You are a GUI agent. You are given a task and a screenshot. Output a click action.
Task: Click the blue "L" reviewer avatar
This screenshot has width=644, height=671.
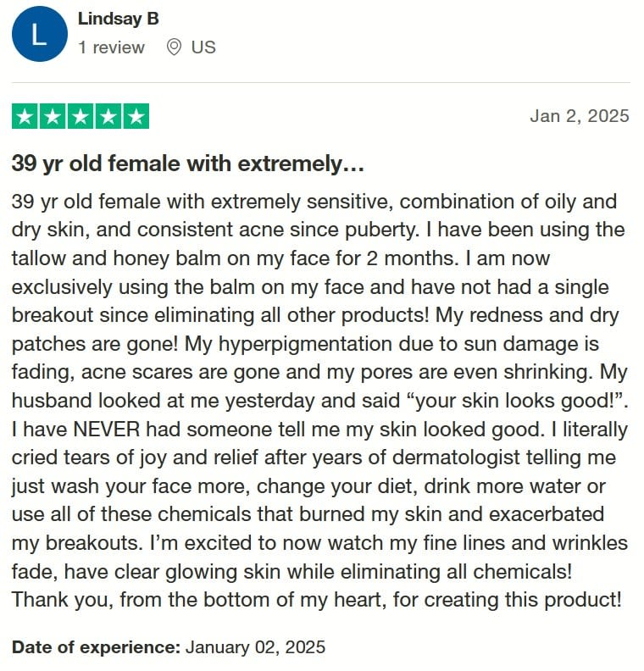(x=39, y=34)
